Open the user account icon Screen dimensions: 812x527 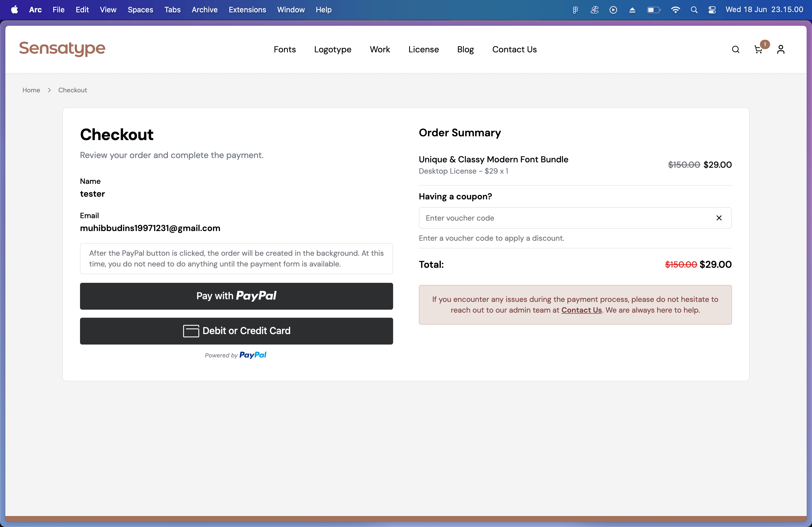click(x=781, y=50)
